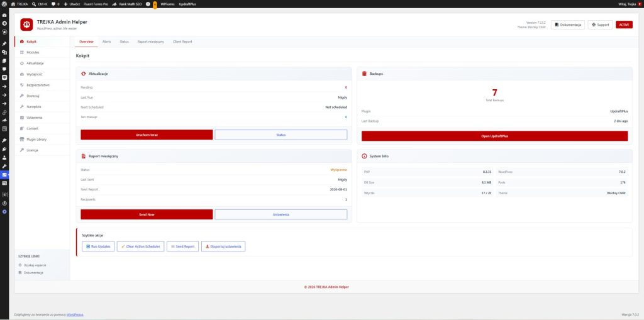Click the 2 dni ago Last Backup value
This screenshot has height=320, width=644.
(621, 121)
